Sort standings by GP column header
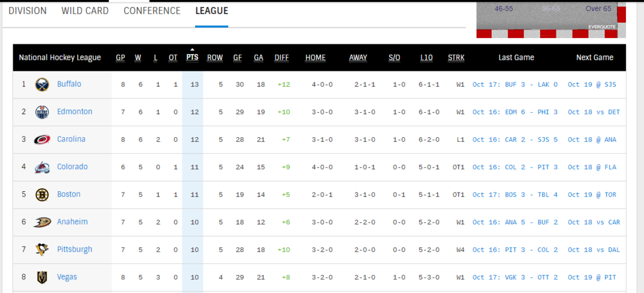This screenshot has height=293, width=644. 120,57
